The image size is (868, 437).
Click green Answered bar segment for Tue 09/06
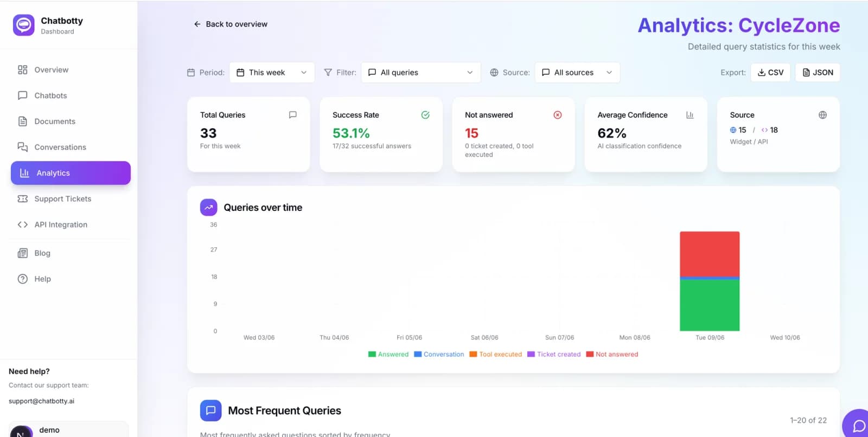710,305
